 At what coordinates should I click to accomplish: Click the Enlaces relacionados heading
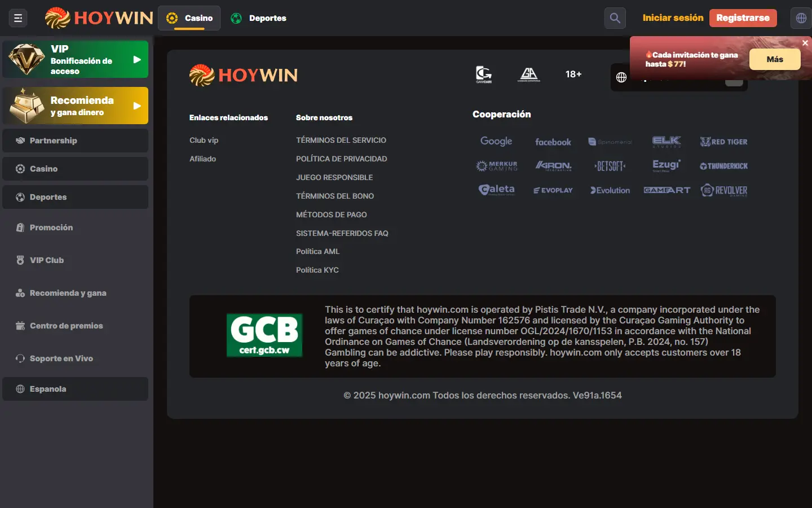[x=228, y=117]
